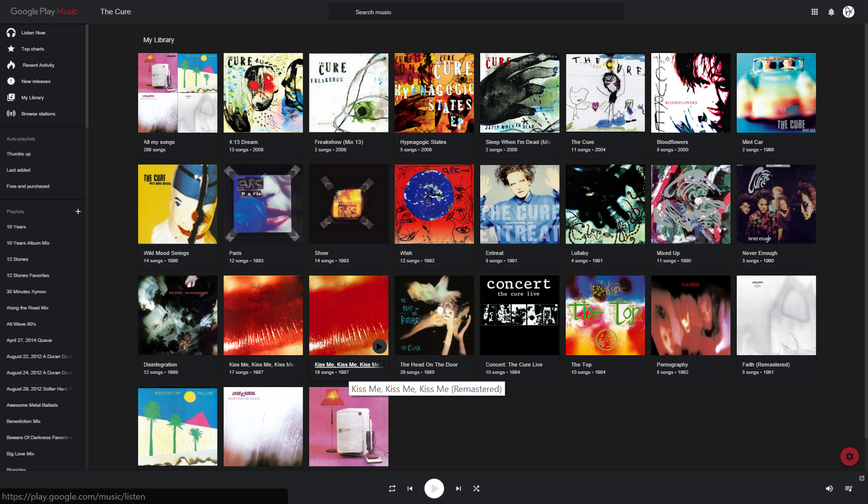Open Free and purchased auto-playlist

(x=28, y=186)
